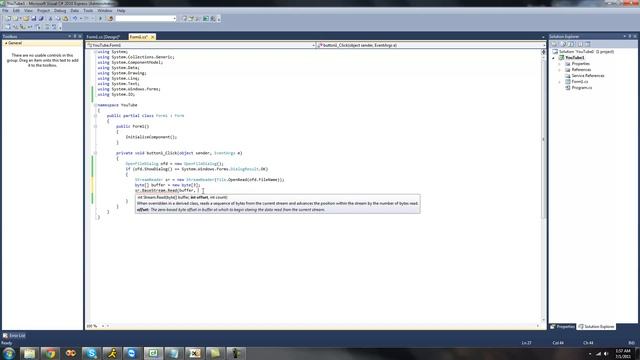Click the toolbar overflow arrow in the second toolbar row
The width and height of the screenshot is (640, 360).
click(60, 27)
